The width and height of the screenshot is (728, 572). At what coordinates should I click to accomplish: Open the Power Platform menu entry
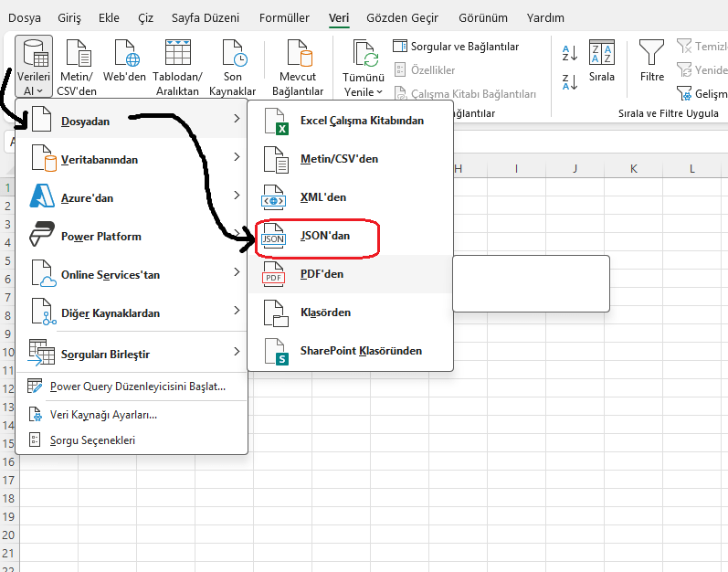(x=132, y=236)
